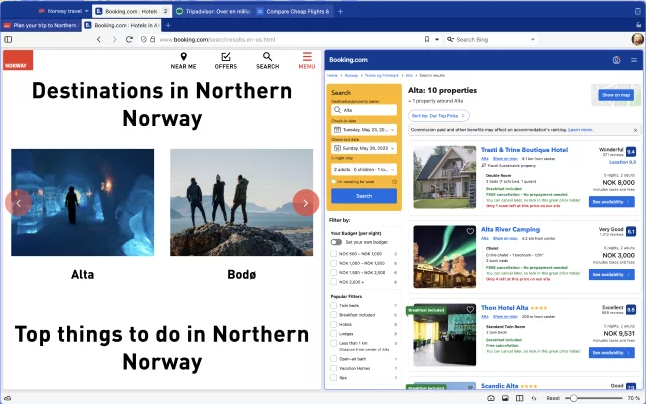Viewport: 646px width, 404px height.
Task: Open Booking.com language/currency globe icon
Action: (x=616, y=60)
